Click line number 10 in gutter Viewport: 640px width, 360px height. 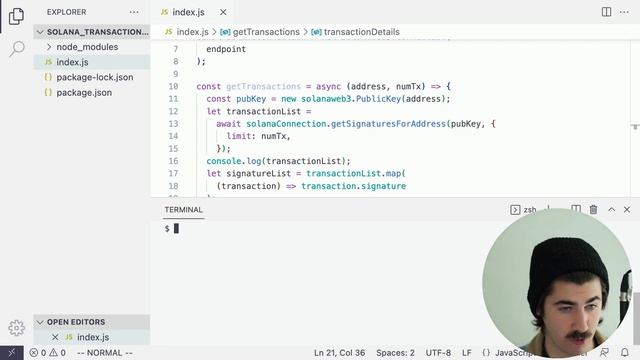[173, 87]
